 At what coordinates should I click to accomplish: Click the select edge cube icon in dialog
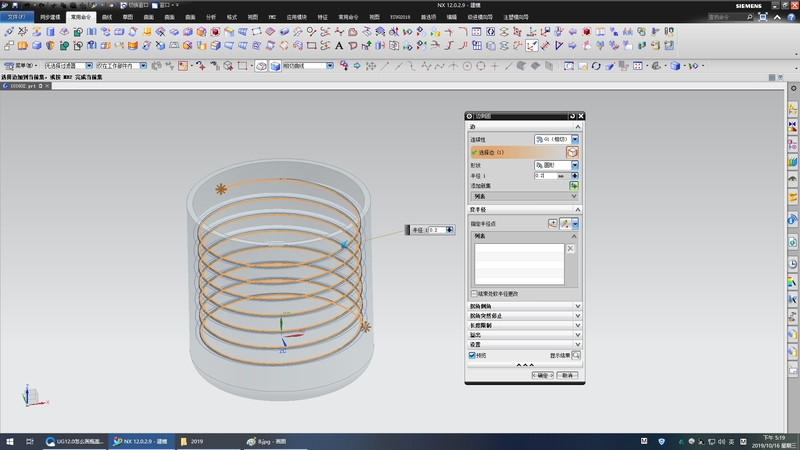(573, 152)
